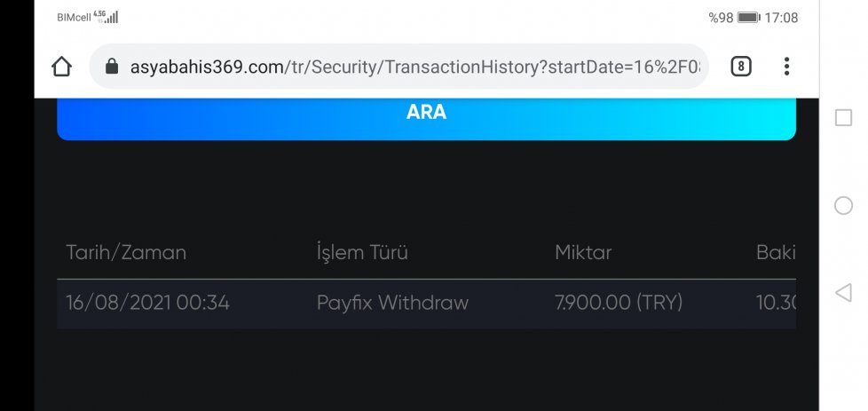This screenshot has width=868, height=411.
Task: Tap the battery icon in status bar
Action: point(749,18)
